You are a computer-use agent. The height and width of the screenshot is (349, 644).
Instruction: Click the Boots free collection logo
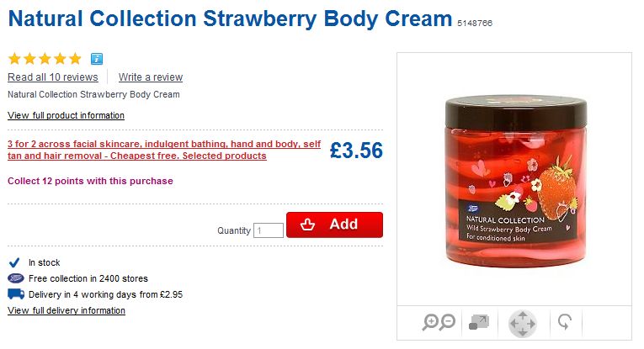(x=15, y=278)
